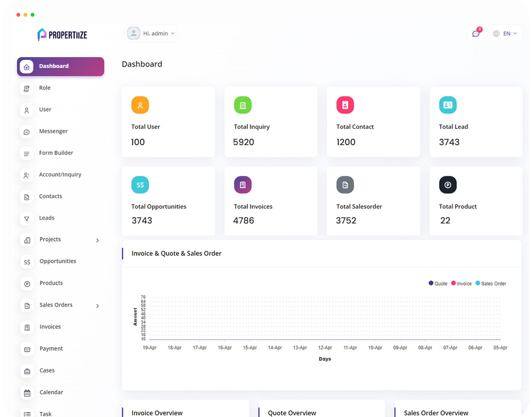Click the purple Total Invoices icon
This screenshot has width=532, height=417.
(243, 185)
